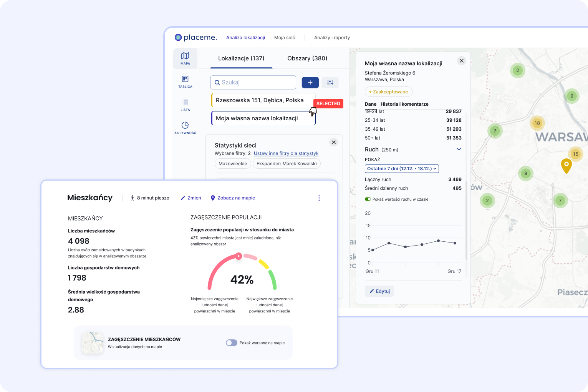
Task: Open the Aktywność activity view
Action: (185, 128)
